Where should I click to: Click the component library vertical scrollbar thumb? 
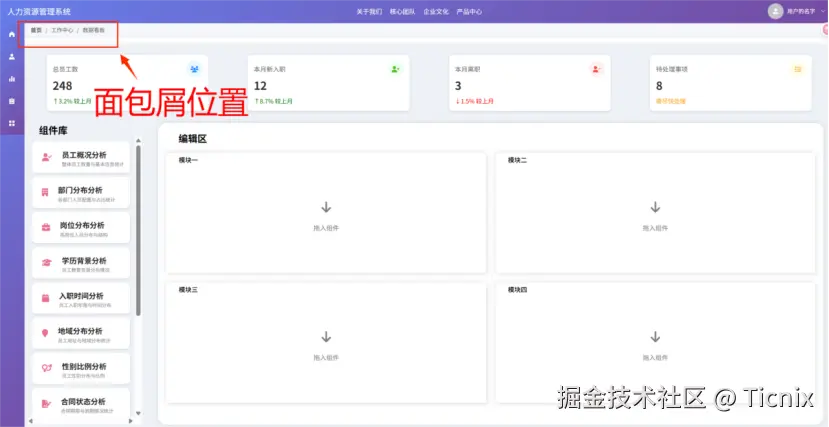(139, 231)
